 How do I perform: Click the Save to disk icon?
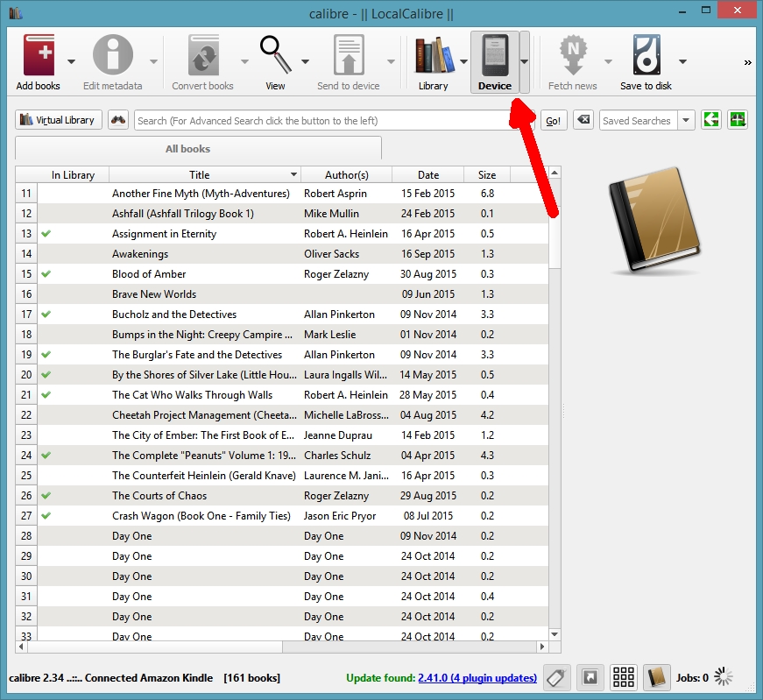pyautogui.click(x=646, y=55)
